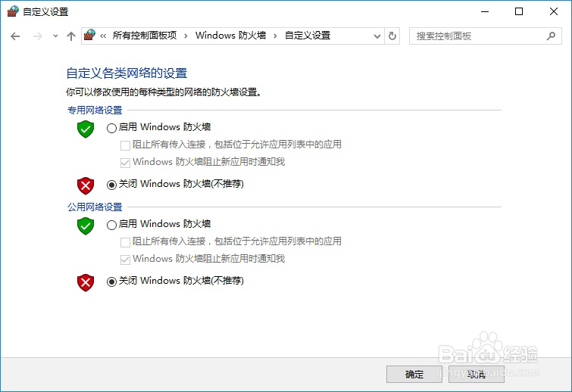Select 关闭 Windows 防火墙 under 专用网络设置

click(111, 185)
